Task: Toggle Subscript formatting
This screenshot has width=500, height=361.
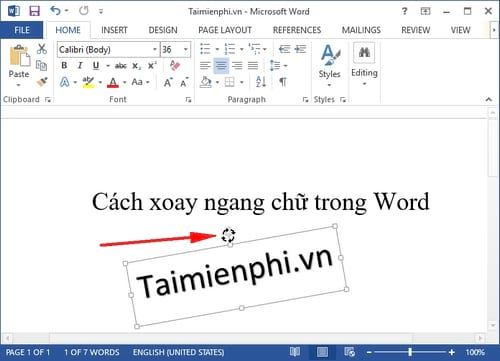Action: pos(136,66)
